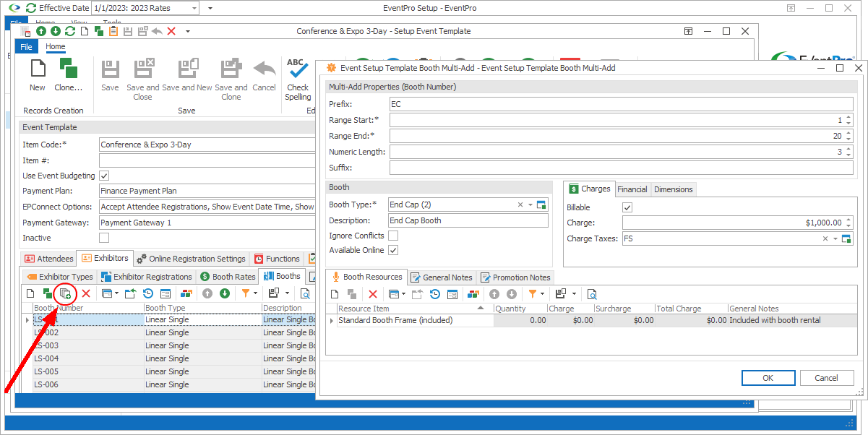The width and height of the screenshot is (868, 435).
Task: Toggle the Ignore Conflicts checkbox
Action: point(393,236)
